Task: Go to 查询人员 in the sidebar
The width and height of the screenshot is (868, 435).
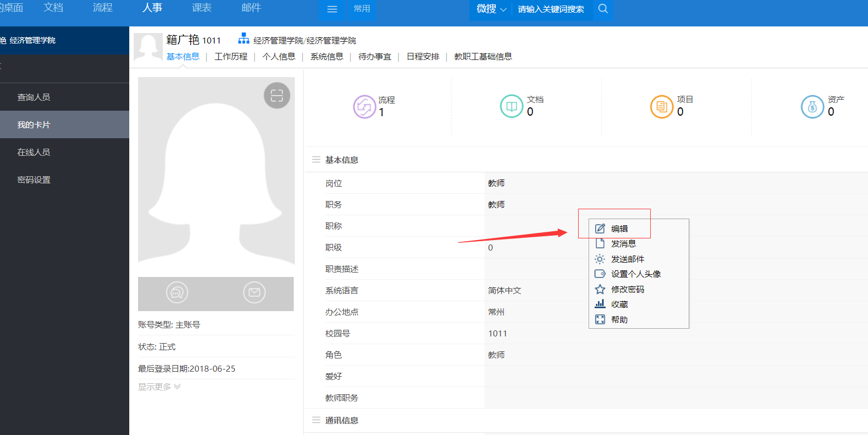Action: [x=34, y=97]
